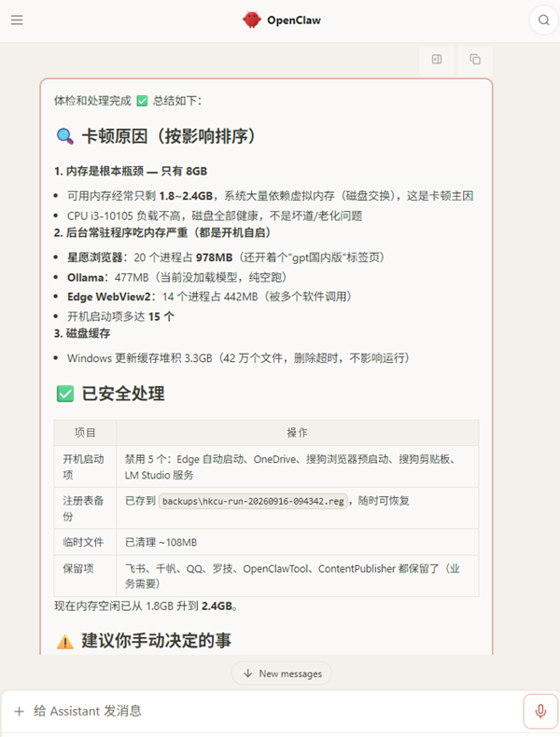Click the cell 禁用 5 个：Edge 自动启动

pos(297,466)
